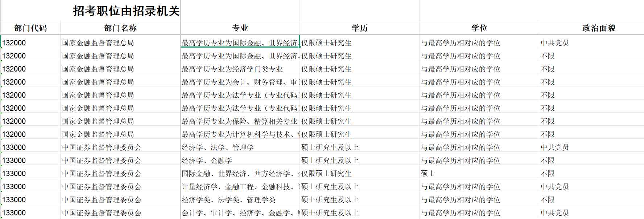Select the cell 经济学、金融学
The height and width of the screenshot is (219, 644).
(x=207, y=161)
